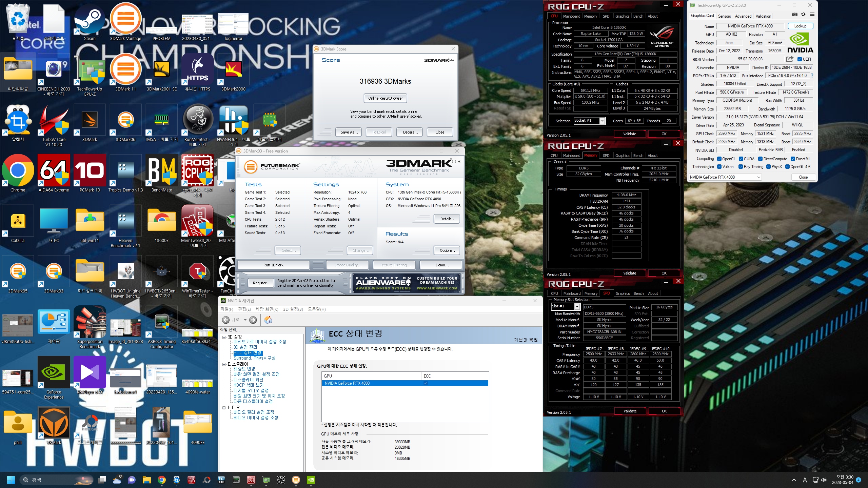Launch the Chrome desktop icon
868x488 pixels.
(x=18, y=174)
